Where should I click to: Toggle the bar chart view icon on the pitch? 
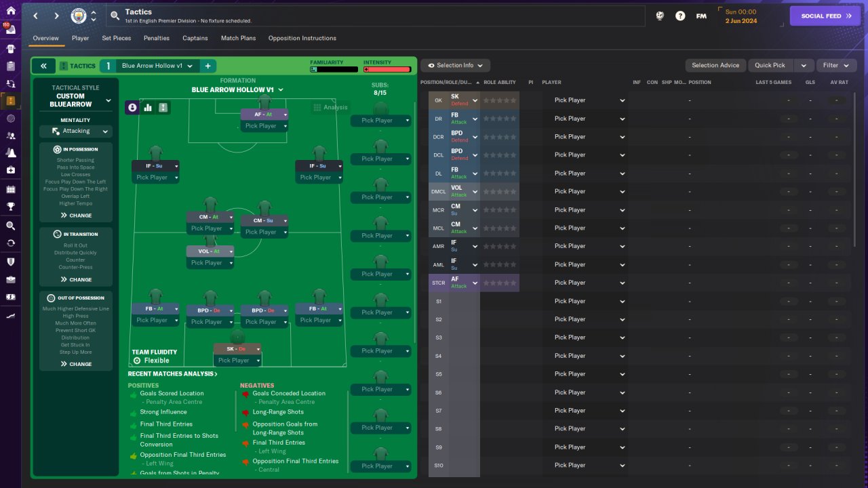[147, 107]
